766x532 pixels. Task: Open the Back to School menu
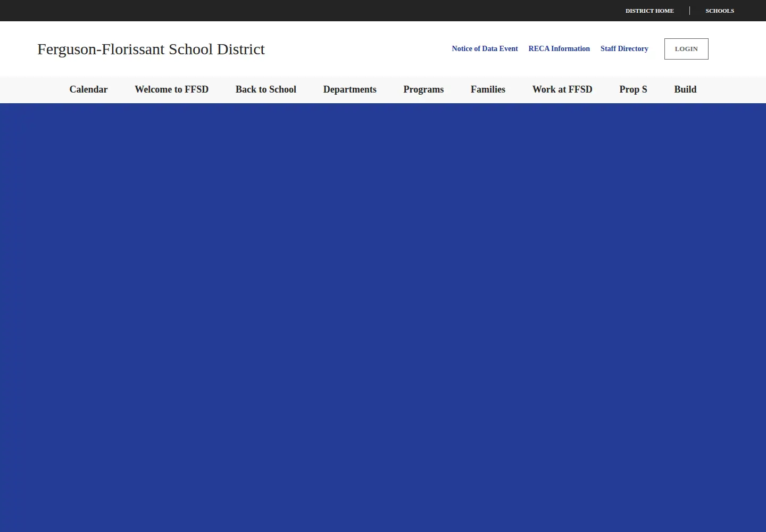click(266, 89)
